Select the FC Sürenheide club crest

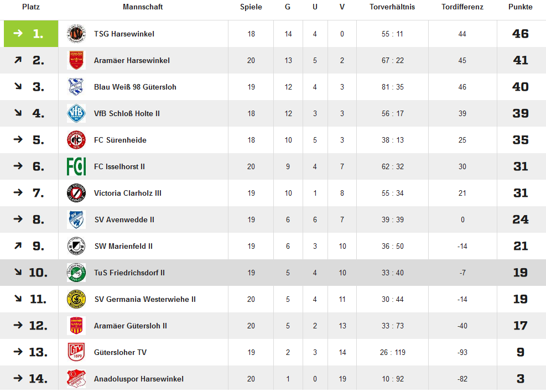coord(76,140)
